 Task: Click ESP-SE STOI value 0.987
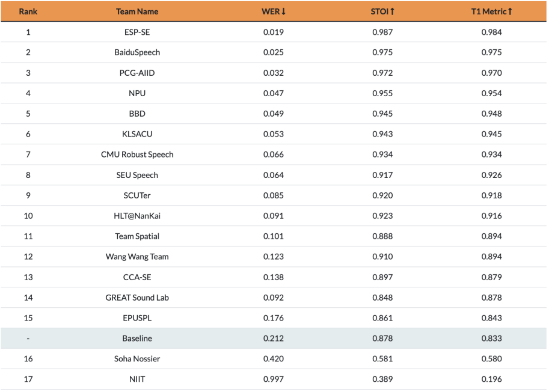(x=382, y=32)
